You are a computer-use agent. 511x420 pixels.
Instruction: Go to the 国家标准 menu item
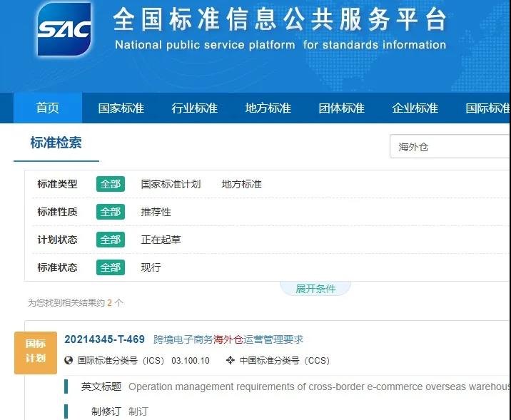tap(121, 108)
